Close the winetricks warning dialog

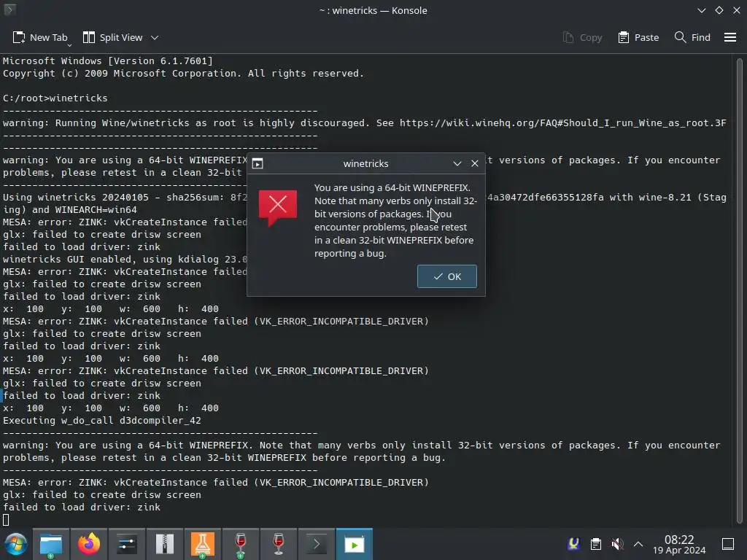pyautogui.click(x=474, y=163)
